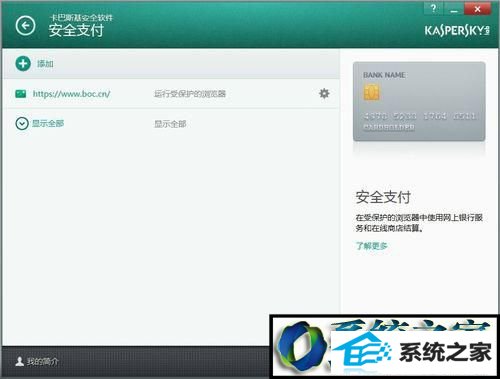Click the 了解更多 learn more link
The width and height of the screenshot is (500, 379).
[371, 246]
